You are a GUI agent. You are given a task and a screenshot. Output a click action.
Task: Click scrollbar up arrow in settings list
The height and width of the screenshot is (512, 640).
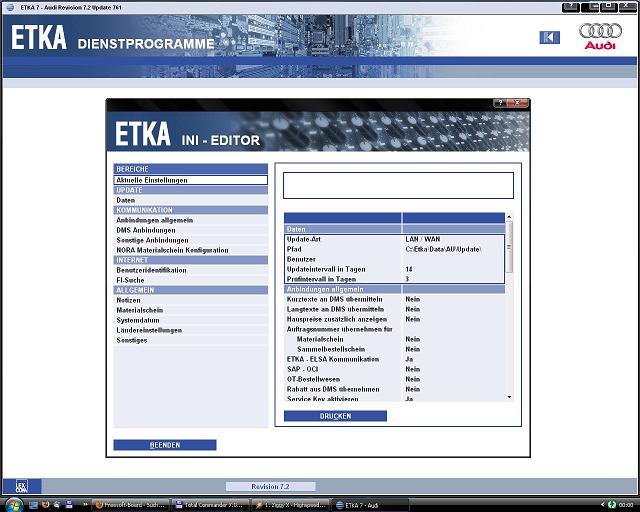(x=509, y=217)
